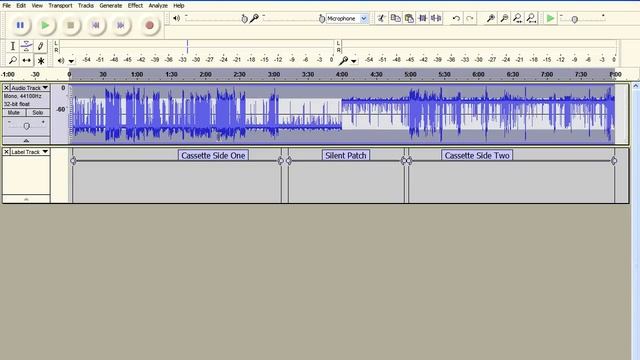Open the Generate menu
The image size is (640, 360).
[x=111, y=6]
